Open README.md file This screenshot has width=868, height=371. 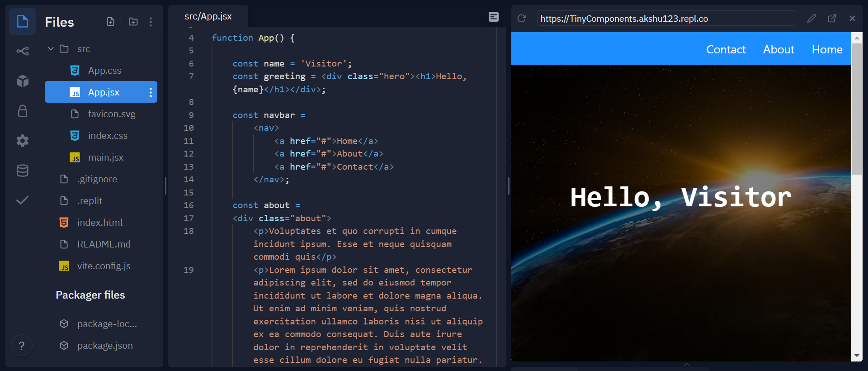tap(101, 244)
